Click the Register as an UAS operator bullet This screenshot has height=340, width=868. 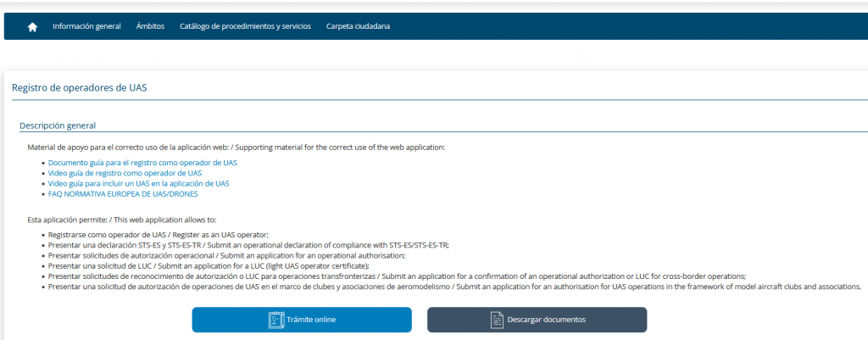159,235
